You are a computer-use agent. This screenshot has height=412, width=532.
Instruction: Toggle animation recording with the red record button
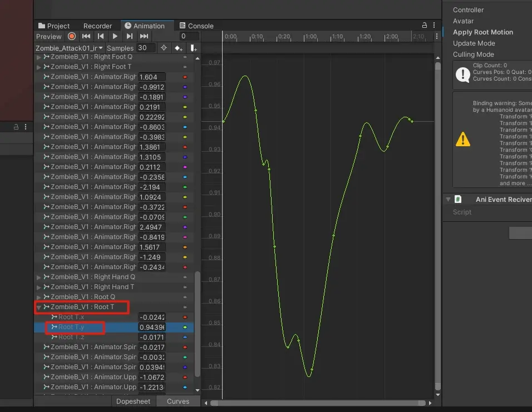click(x=72, y=36)
